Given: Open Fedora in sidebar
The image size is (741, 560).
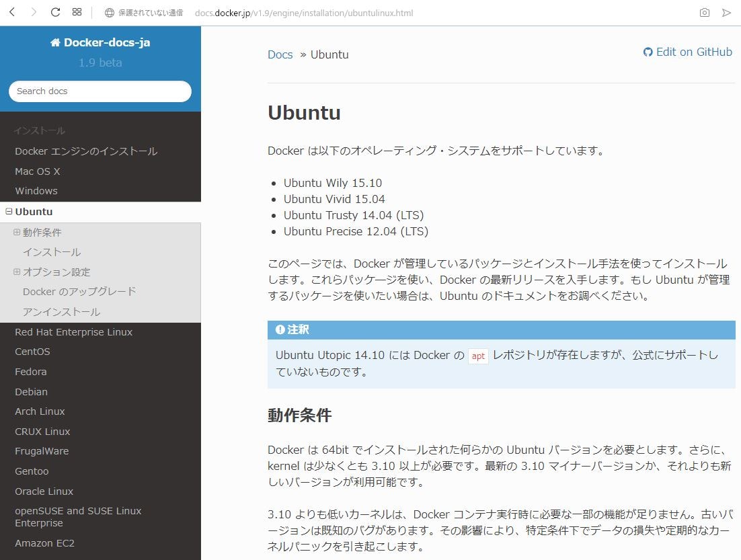Looking at the screenshot, I should [31, 372].
